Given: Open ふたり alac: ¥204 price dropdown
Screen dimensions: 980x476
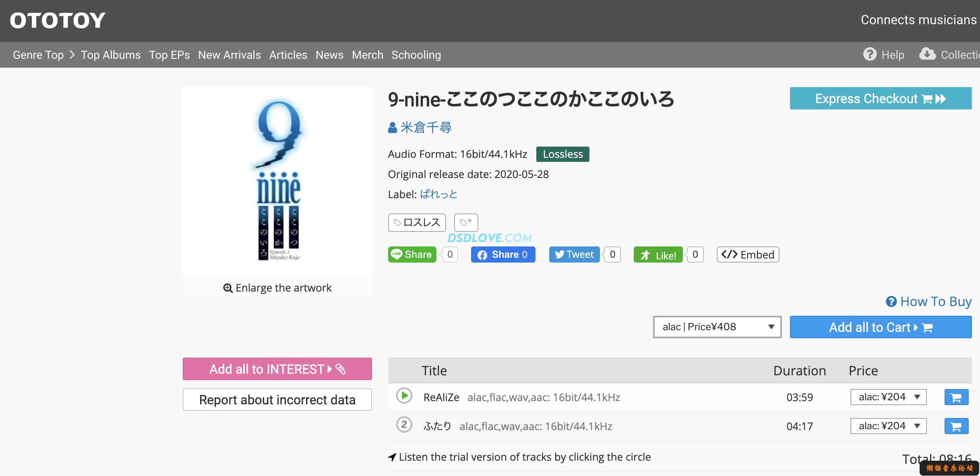Looking at the screenshot, I should (888, 426).
